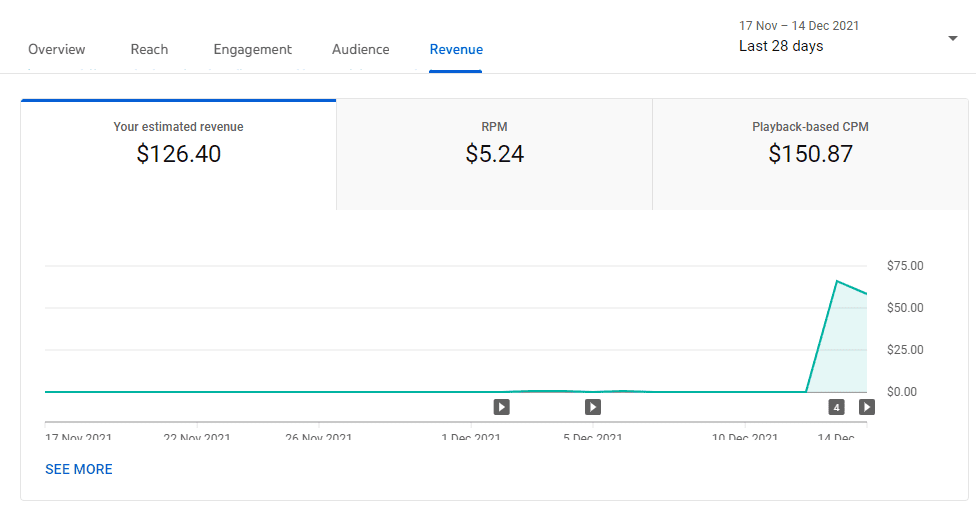Click the revenue peak on the chart line
976x506 pixels.
coord(836,282)
